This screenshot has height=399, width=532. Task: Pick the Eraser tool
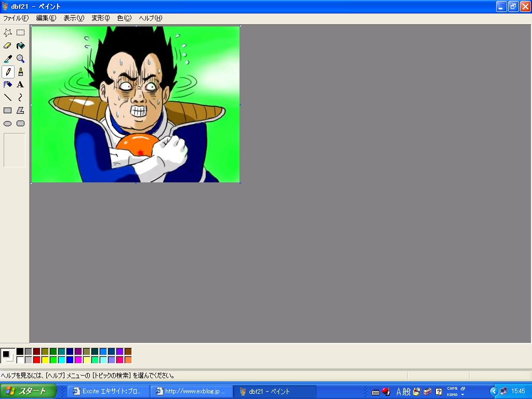click(x=7, y=46)
